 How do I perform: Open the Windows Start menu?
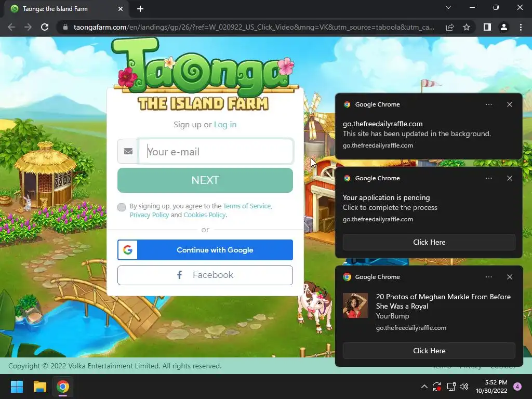pyautogui.click(x=17, y=387)
